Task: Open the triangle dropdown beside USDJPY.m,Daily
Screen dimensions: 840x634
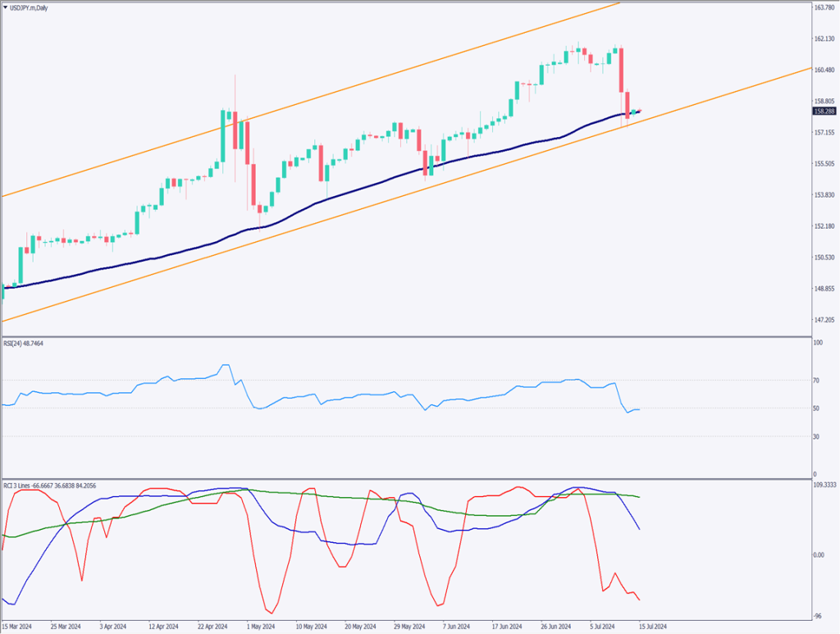Action: click(6, 7)
